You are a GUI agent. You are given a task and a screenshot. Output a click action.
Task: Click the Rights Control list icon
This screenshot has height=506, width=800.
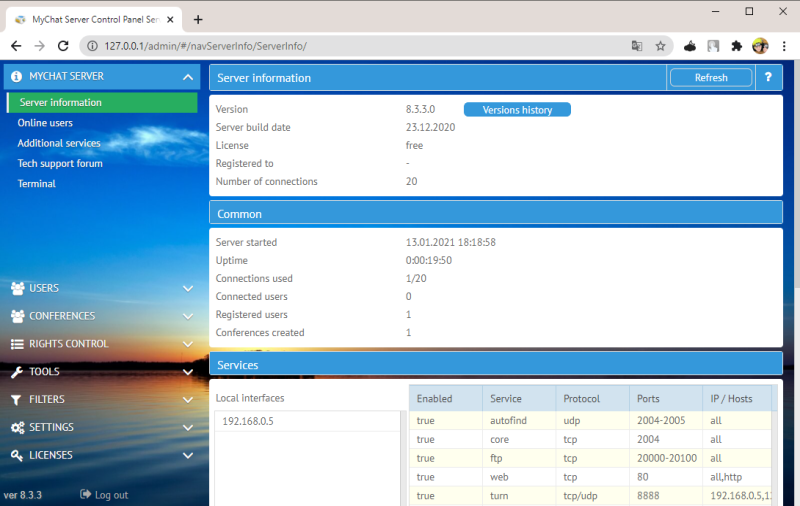[x=17, y=344]
